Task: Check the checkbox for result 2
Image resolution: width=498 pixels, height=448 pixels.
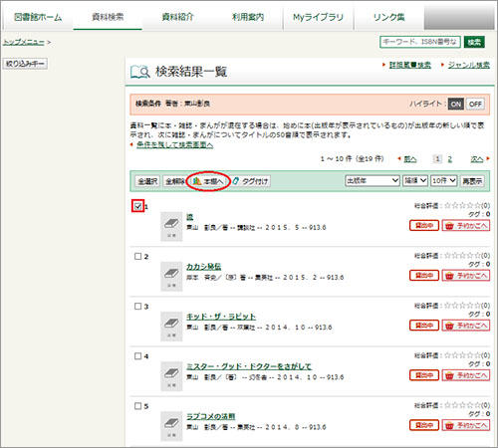Action: (x=138, y=256)
